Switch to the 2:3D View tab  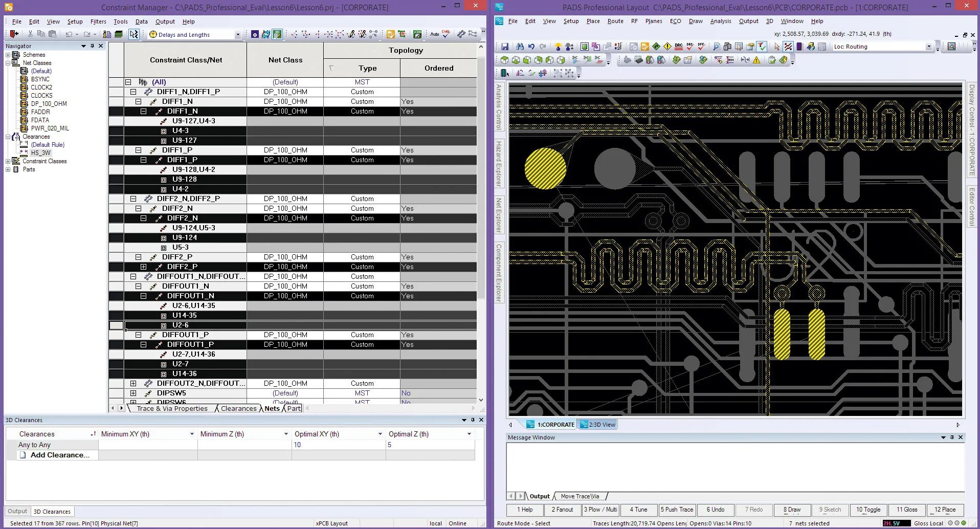(x=597, y=425)
